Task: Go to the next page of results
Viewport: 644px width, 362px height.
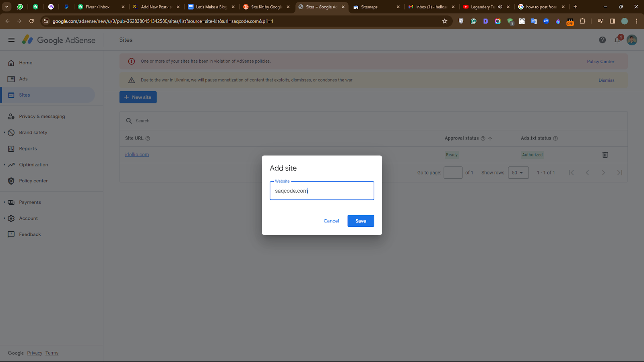Action: 603,173
